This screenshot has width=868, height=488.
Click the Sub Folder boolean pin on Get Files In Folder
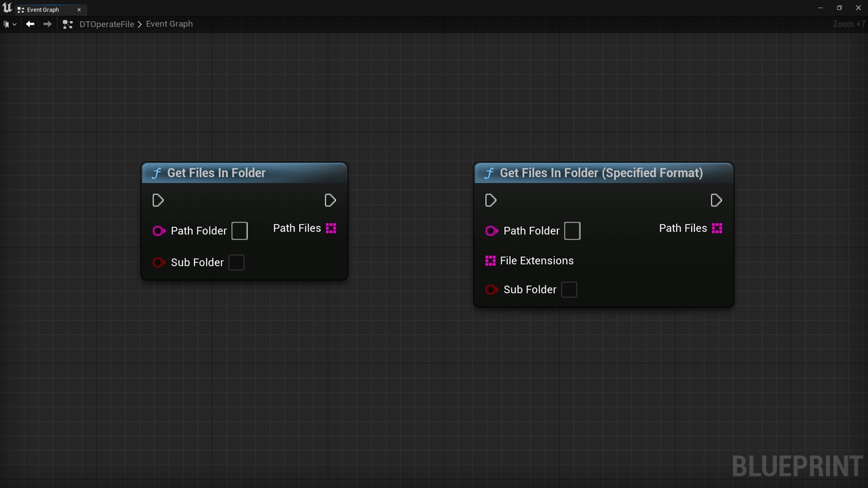(159, 262)
